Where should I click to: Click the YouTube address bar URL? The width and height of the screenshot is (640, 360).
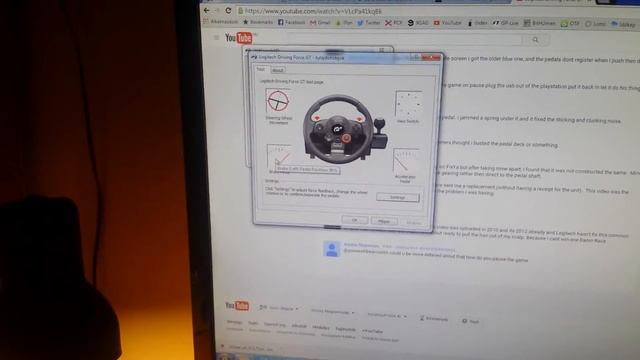313,11
